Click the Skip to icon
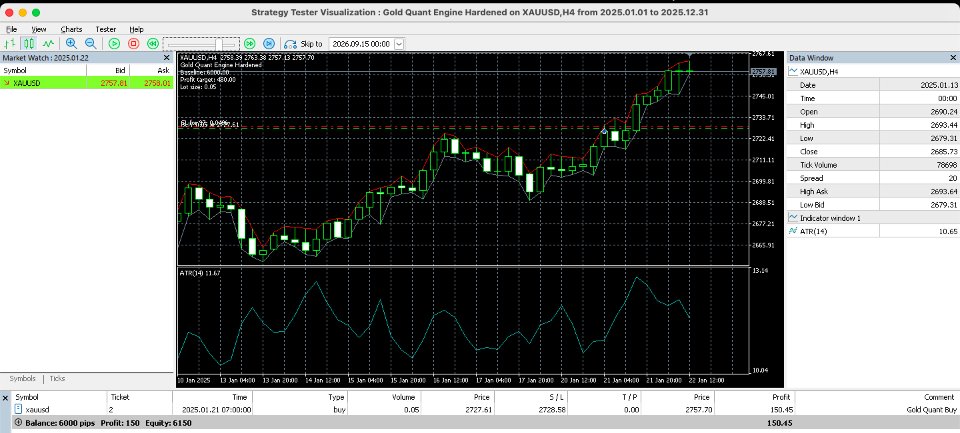 point(290,44)
